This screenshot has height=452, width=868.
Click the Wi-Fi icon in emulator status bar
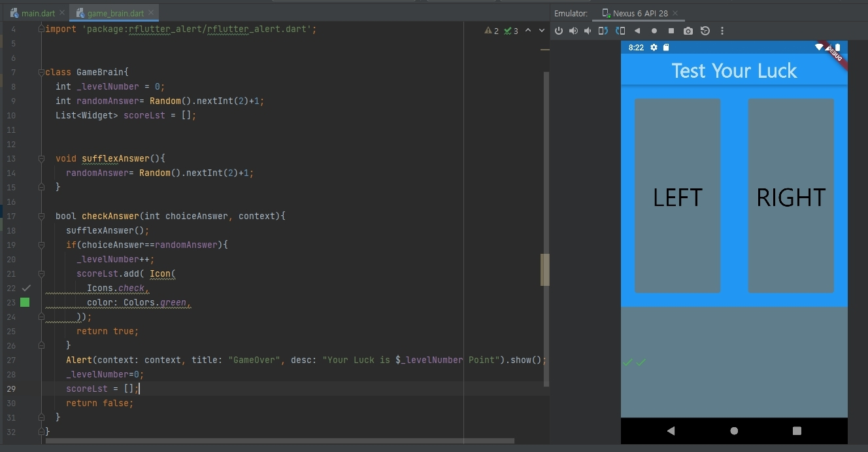coord(819,47)
